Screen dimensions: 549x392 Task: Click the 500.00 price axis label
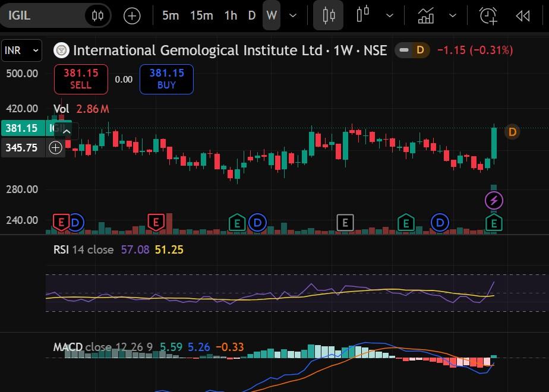click(x=22, y=74)
